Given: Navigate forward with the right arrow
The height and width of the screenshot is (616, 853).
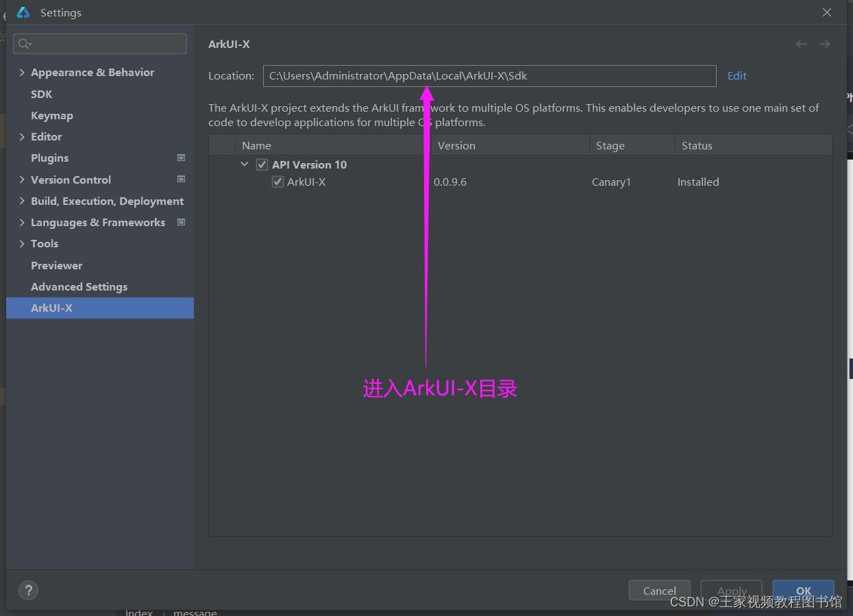Looking at the screenshot, I should (824, 44).
